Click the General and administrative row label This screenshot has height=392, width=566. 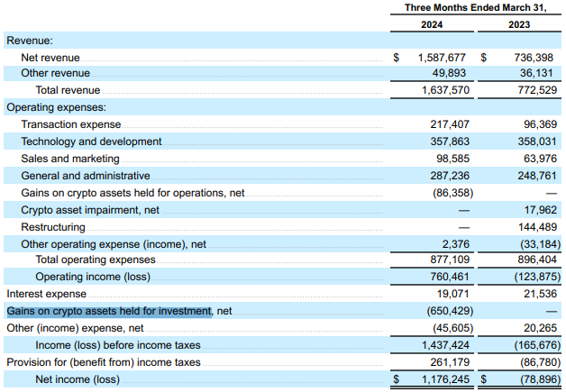[x=86, y=176]
